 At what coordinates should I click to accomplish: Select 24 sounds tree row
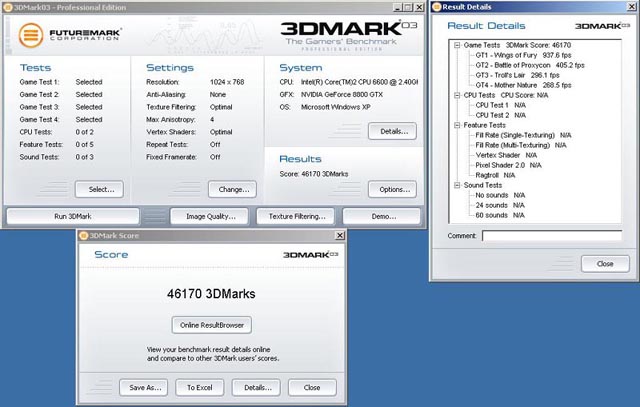[500, 205]
